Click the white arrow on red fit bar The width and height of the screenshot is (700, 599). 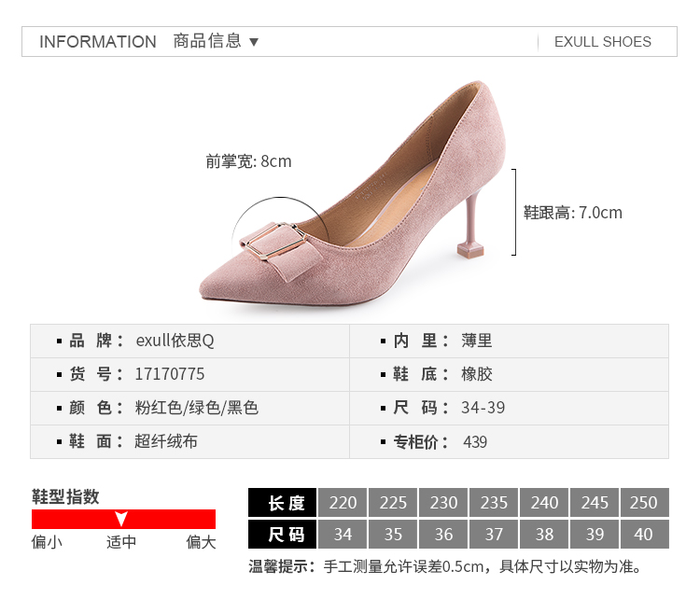coord(120,519)
